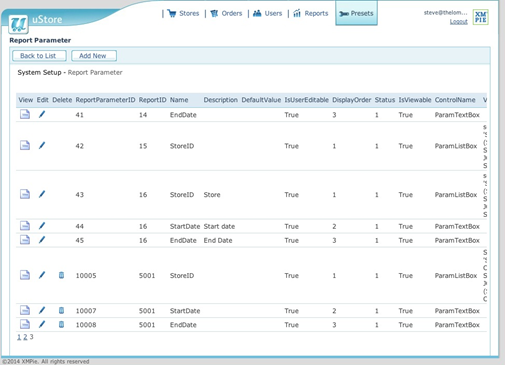Click Description column header
Screen dimensions: 505x365
click(220, 100)
